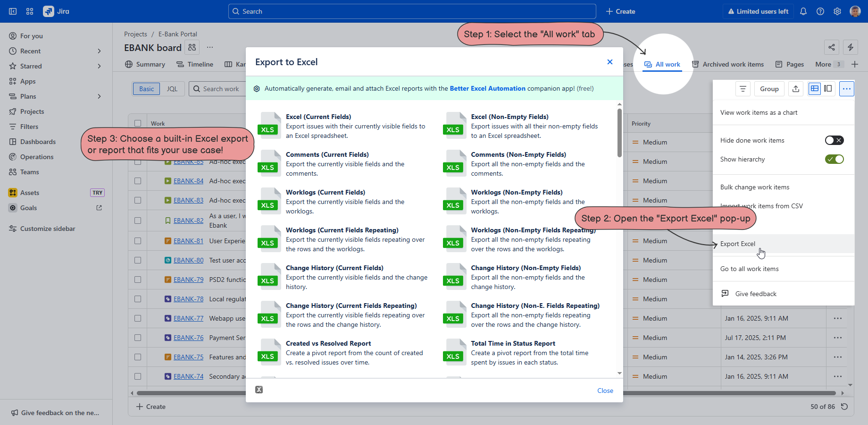Open the app switcher grid icon
This screenshot has width=868, height=425.
30,11
